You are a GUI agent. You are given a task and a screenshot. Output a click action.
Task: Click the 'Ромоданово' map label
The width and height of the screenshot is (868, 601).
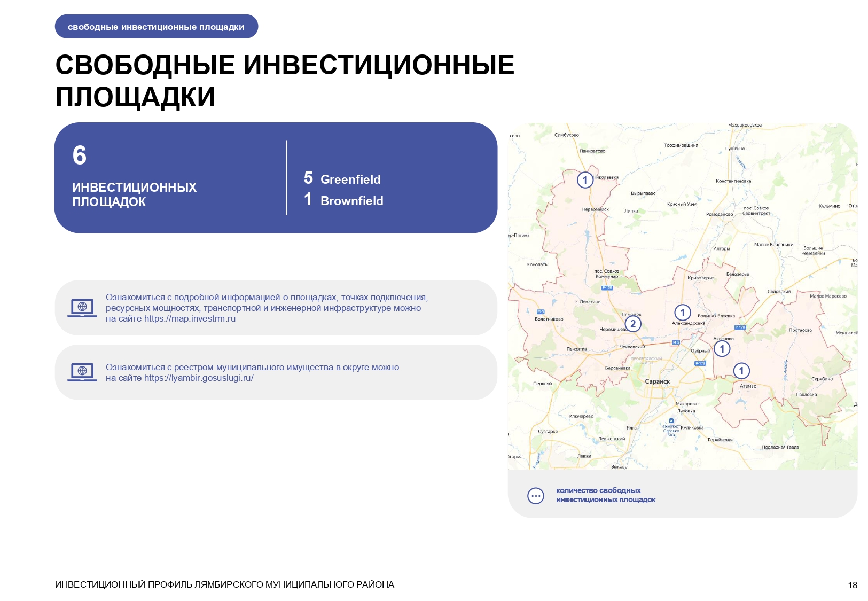coord(720,214)
